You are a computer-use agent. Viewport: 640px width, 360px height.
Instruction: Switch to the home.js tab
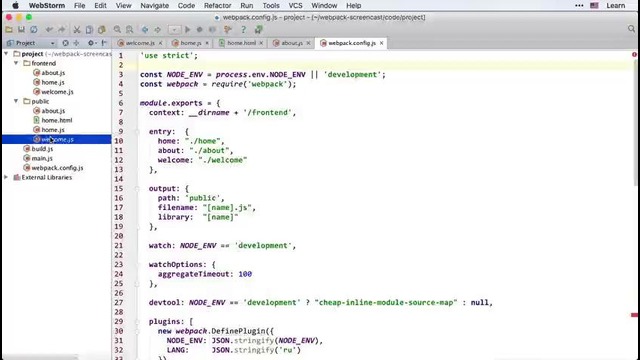pos(191,43)
